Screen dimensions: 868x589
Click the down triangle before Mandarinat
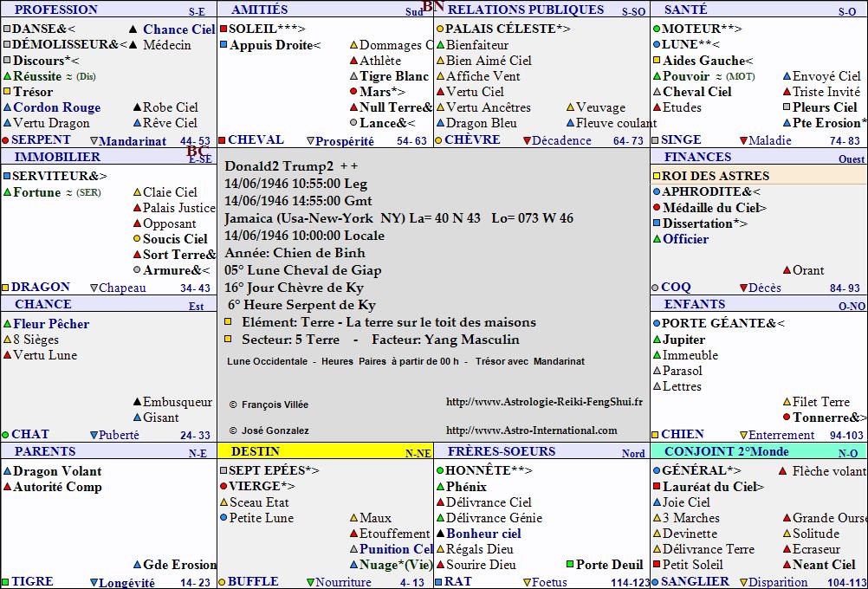click(94, 141)
